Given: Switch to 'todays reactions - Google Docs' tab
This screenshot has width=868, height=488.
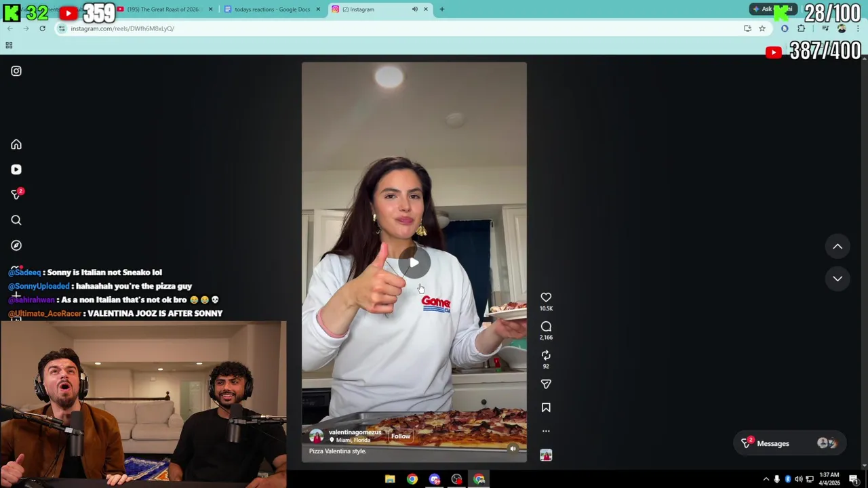Looking at the screenshot, I should [271, 9].
